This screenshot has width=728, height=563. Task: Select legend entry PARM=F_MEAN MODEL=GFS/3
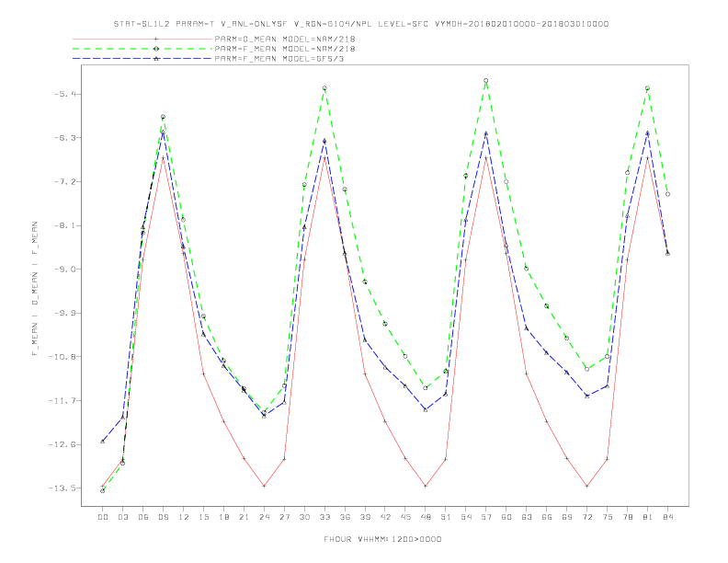pyautogui.click(x=279, y=59)
